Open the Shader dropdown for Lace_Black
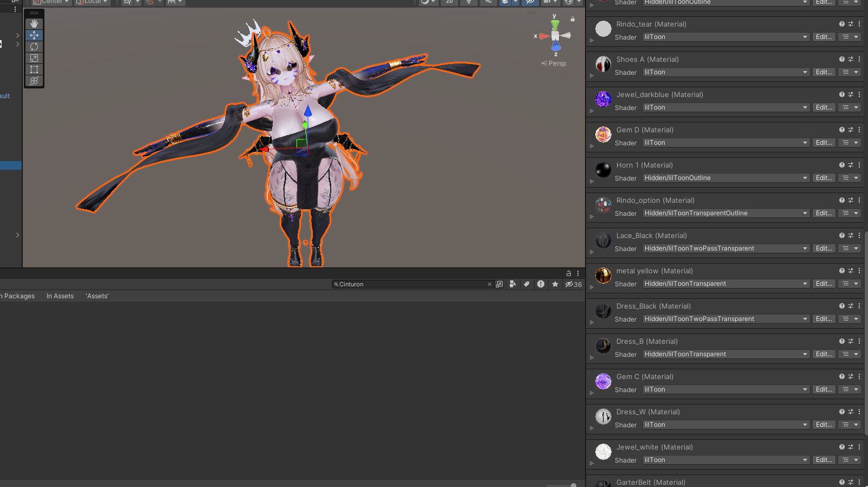This screenshot has height=487, width=868. [x=726, y=248]
